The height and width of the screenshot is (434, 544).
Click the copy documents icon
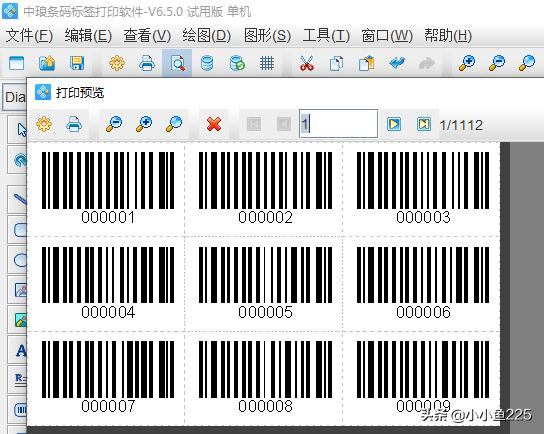coord(336,63)
